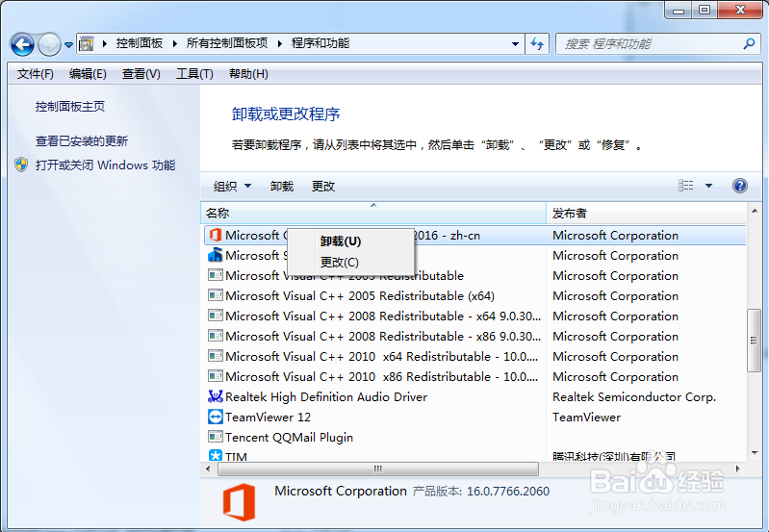Viewport: 769px width, 532px height.
Task: Click the blue help question mark icon
Action: [740, 186]
